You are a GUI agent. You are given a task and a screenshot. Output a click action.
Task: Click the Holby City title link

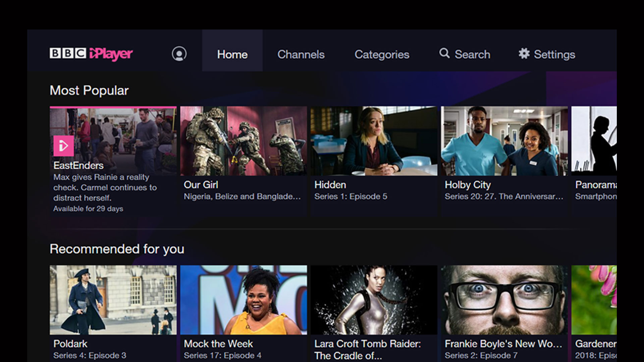(468, 185)
